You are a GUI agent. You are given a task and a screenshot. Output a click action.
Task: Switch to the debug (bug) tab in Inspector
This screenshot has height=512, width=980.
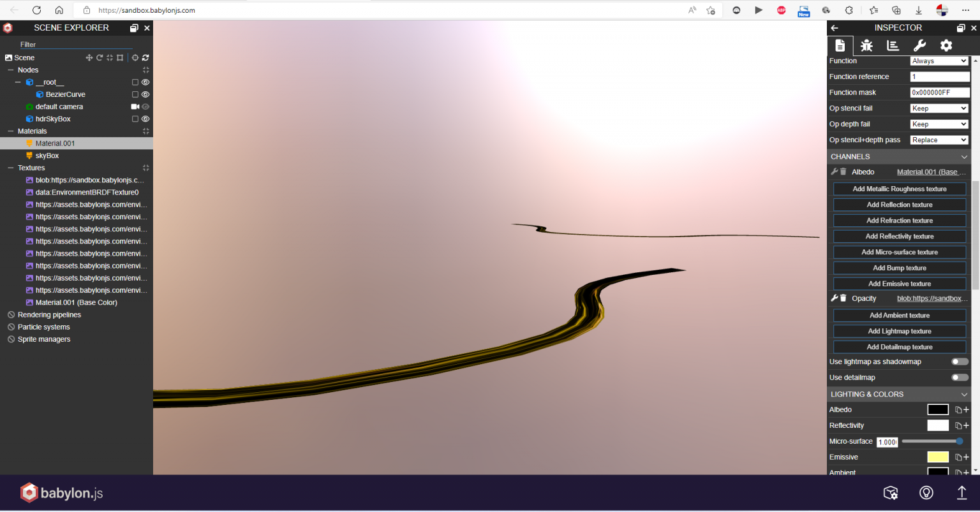(866, 45)
